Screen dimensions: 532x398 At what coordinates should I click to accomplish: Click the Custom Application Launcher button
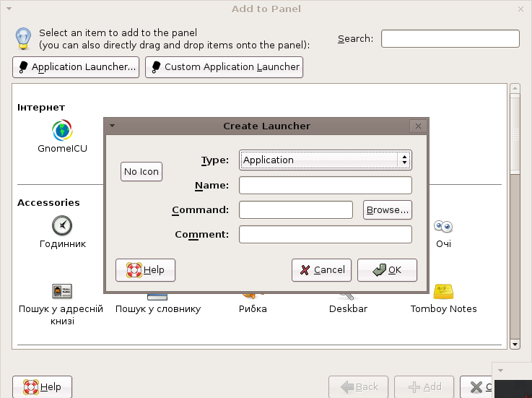pos(224,67)
